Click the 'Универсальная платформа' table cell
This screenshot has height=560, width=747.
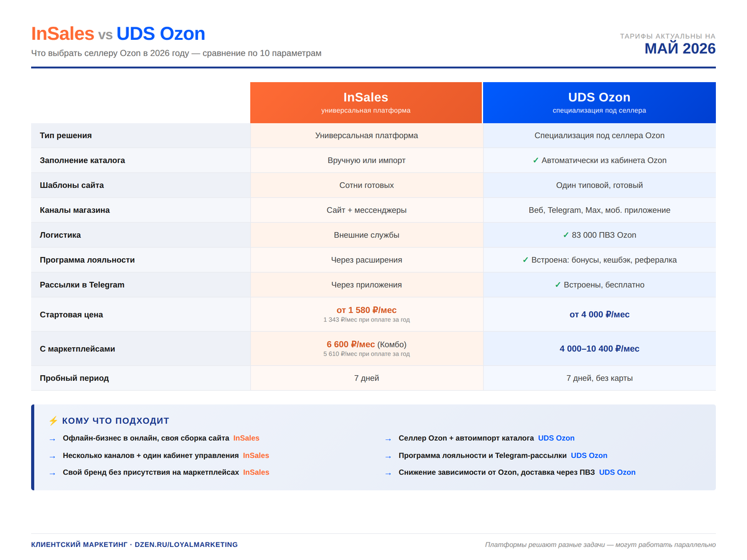pos(367,136)
